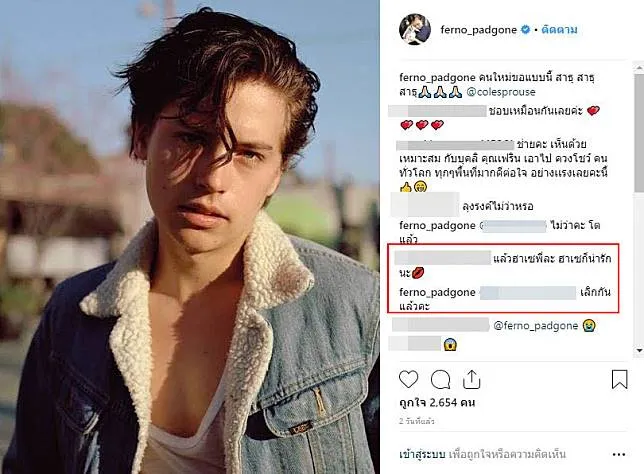This screenshot has height=474, width=644.
Task: Share the post using the share icon
Action: pos(472,380)
